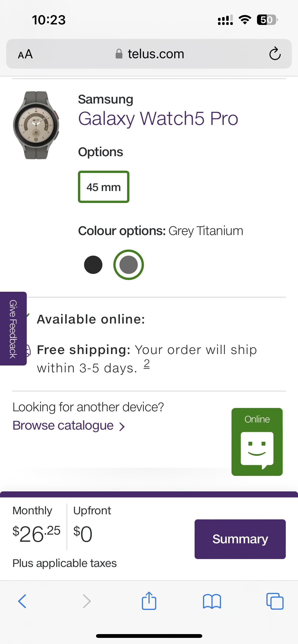Click the padlock icon in address bar
298x644 pixels.
[x=119, y=53]
